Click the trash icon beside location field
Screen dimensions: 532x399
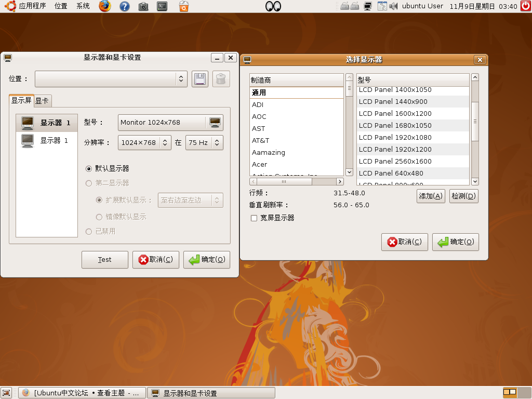click(x=221, y=79)
